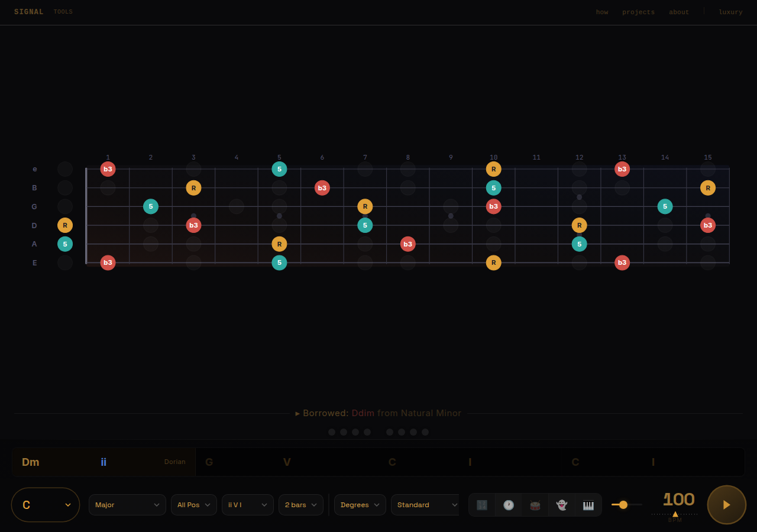Click the first pagination dot below the fretboard
This screenshot has width=757, height=532.
pyautogui.click(x=332, y=432)
